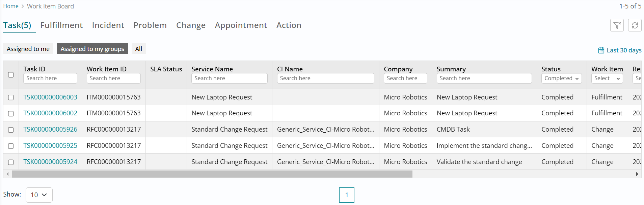
Task: Click the scrollbar right arrow
Action: (x=637, y=174)
